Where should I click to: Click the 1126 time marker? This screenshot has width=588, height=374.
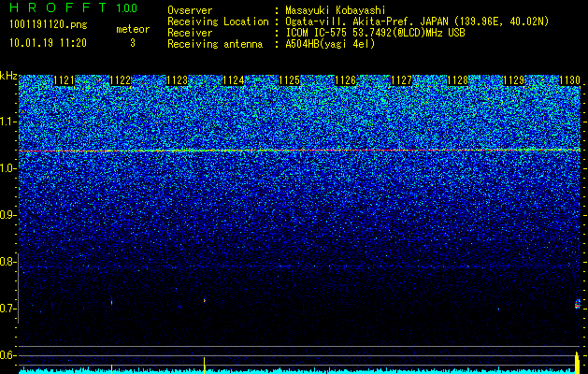pos(345,80)
